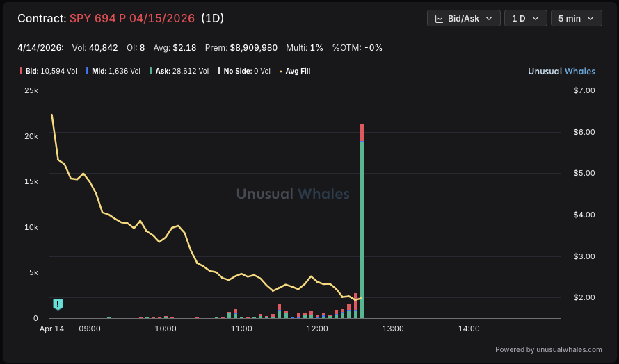Click the 14:00 time axis label
The height and width of the screenshot is (364, 619).
pyautogui.click(x=469, y=329)
